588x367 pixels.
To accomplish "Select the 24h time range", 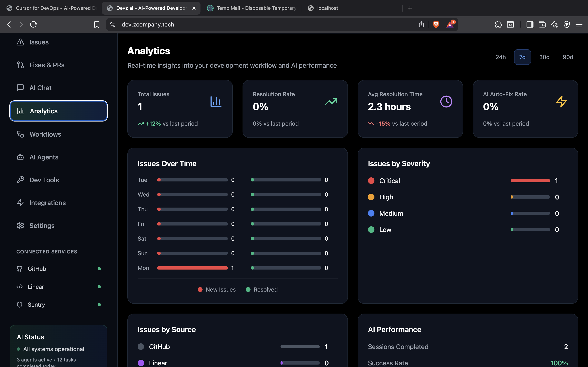I will (501, 57).
